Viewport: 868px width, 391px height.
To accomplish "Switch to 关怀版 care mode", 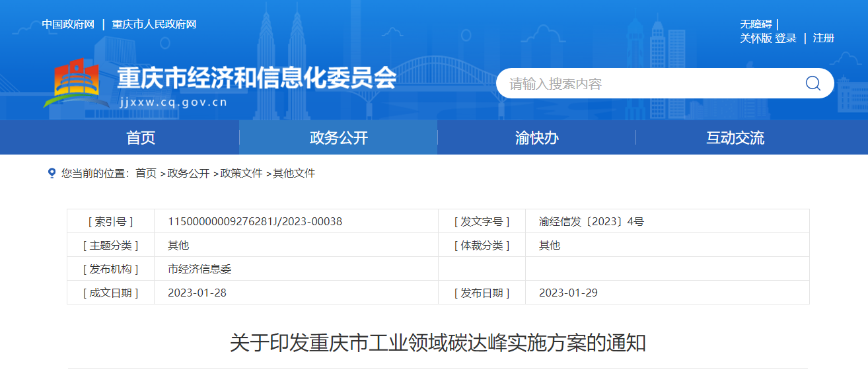I will [x=756, y=38].
